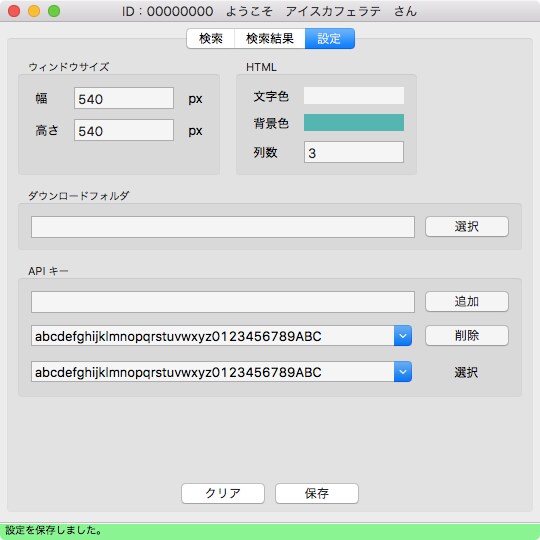The height and width of the screenshot is (540, 540).
Task: Select the 設定 tab
Action: tap(330, 38)
